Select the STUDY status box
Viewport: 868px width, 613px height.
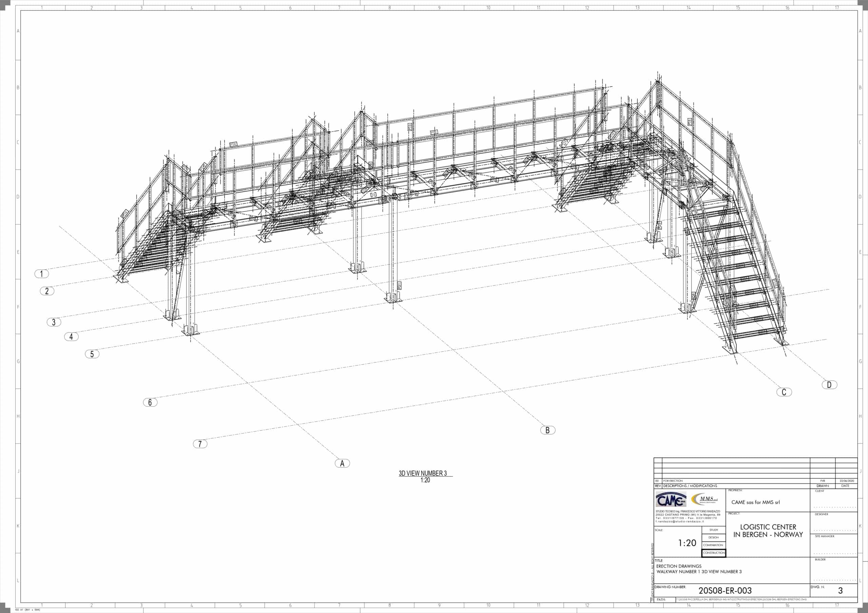[x=714, y=530]
